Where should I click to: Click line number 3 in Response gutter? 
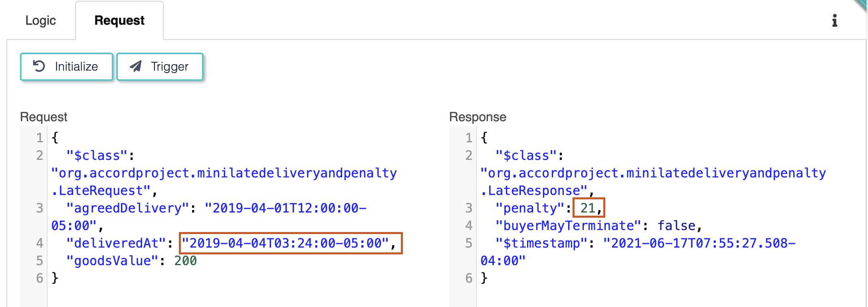468,208
